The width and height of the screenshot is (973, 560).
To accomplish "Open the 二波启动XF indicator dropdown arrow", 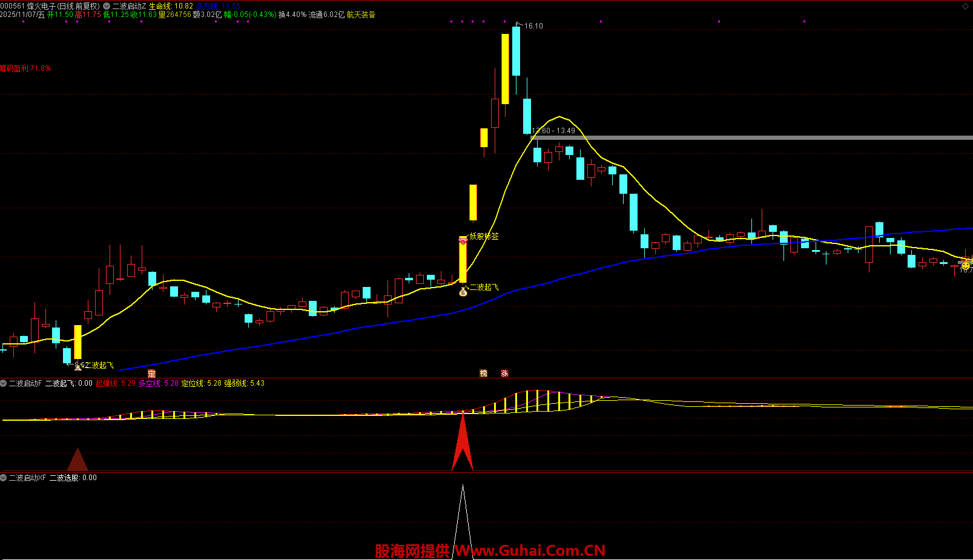I will [4, 478].
